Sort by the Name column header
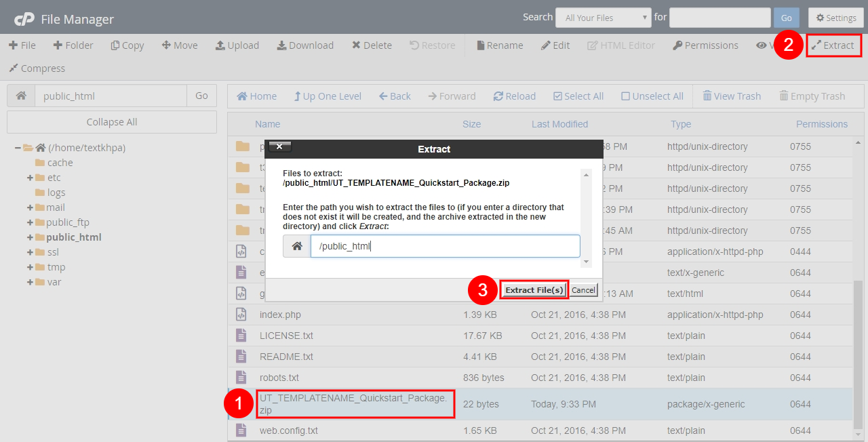The image size is (868, 442). [267, 124]
